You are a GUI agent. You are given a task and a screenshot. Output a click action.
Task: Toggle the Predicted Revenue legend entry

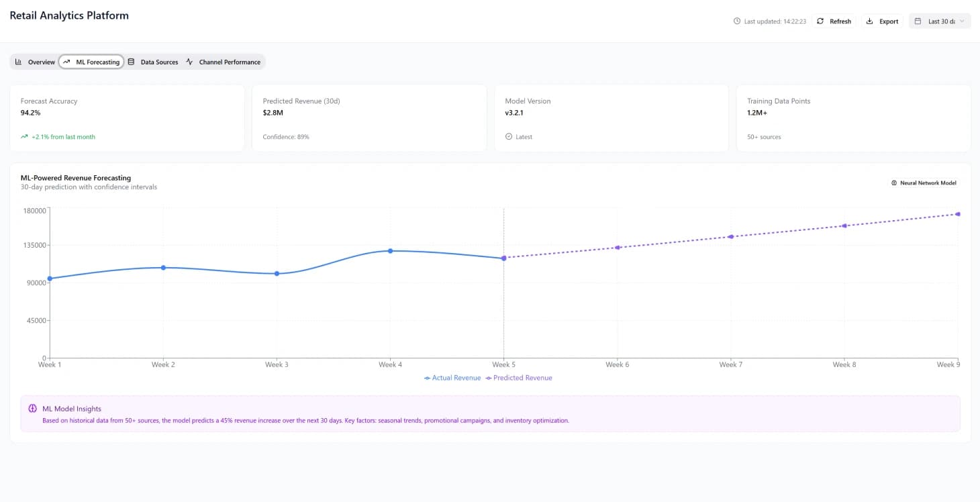coord(519,378)
